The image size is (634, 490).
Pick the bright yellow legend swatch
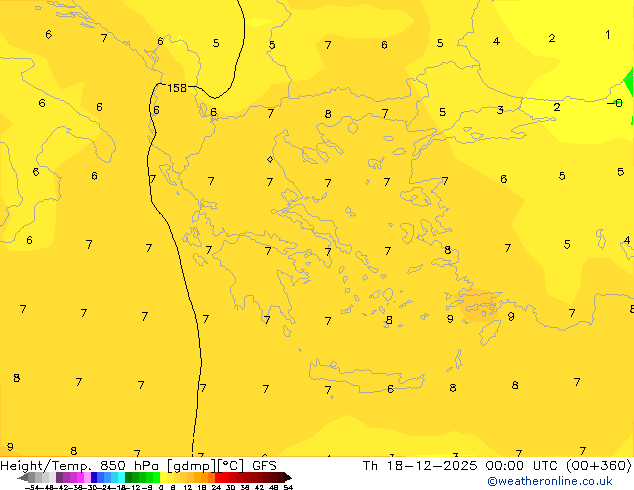(163, 477)
